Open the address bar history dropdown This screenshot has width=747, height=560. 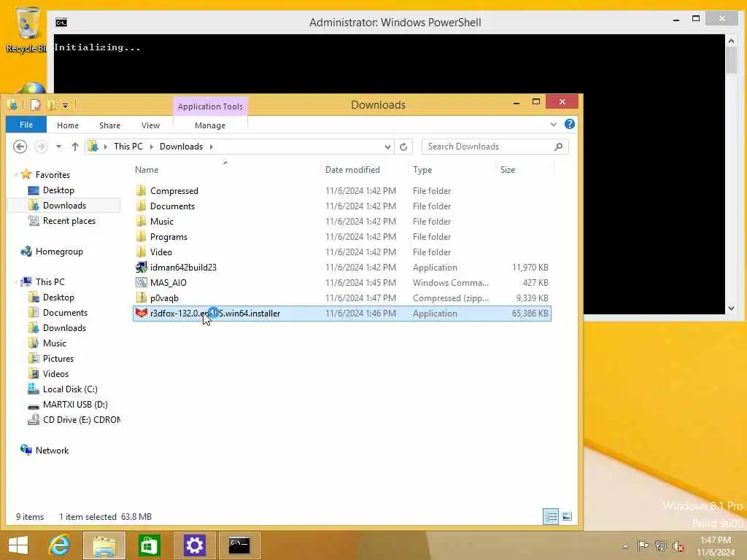tap(387, 147)
